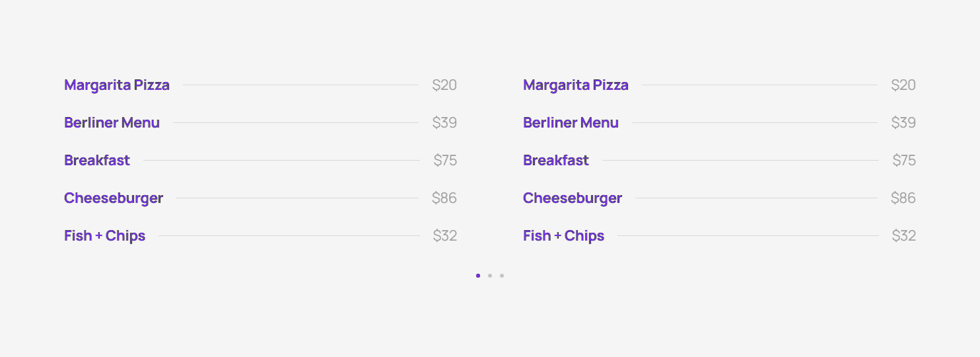Screen dimensions: 980x357
Task: Click the $39 price in the right column
Action: (x=903, y=123)
